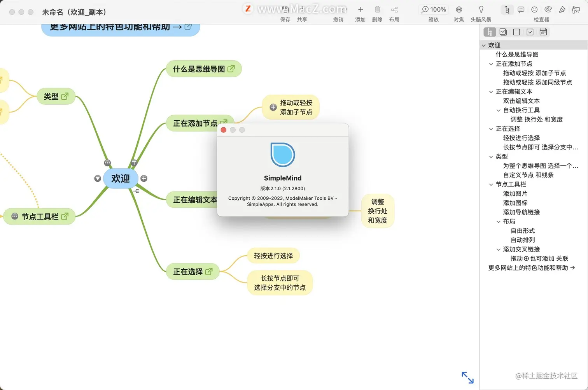Select 添加图标 outline row
The height and width of the screenshot is (390, 588).
[x=534, y=203]
